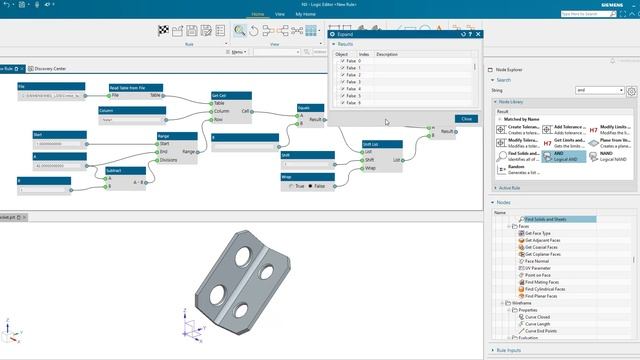Open the rule properties list icon
The height and width of the screenshot is (360, 640).
coord(220,31)
